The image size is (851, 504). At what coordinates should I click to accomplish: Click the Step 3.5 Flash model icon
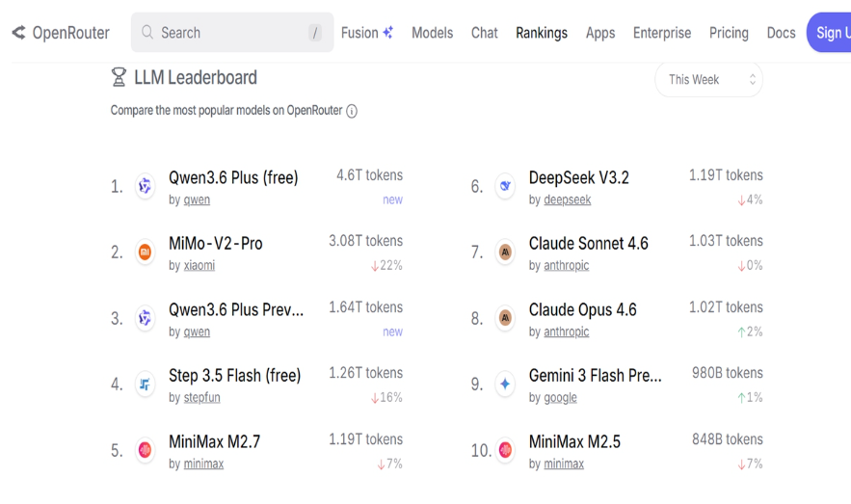coord(145,385)
